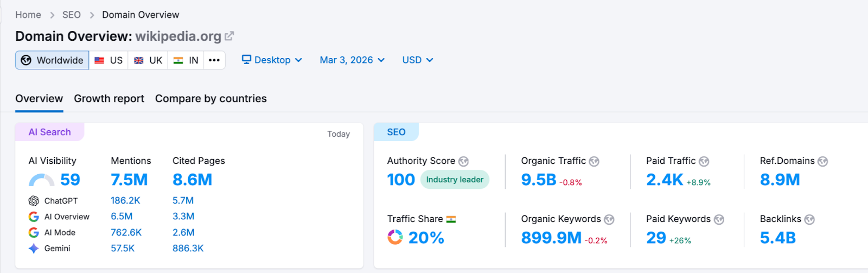Click the +8.9% Paid Traffic change
The height and width of the screenshot is (273, 868).
pyautogui.click(x=698, y=182)
